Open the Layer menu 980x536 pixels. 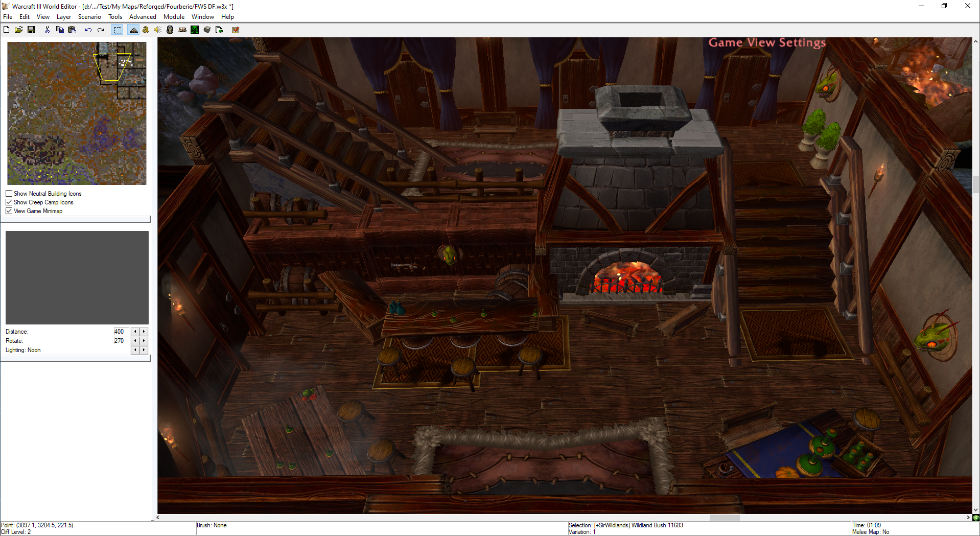click(64, 17)
